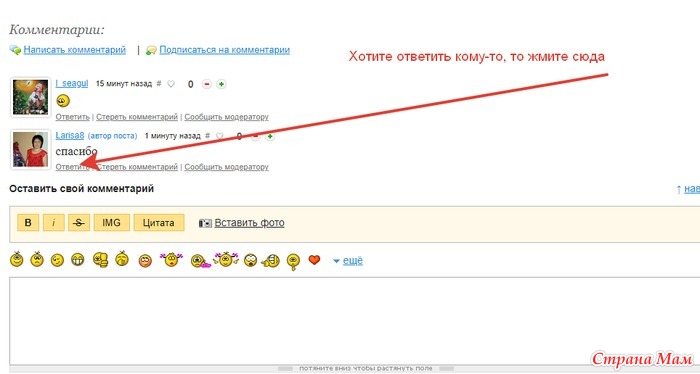This screenshot has height=374, width=700.
Task: Subscribe via Подписаться на комментарии link
Action: coord(225,50)
